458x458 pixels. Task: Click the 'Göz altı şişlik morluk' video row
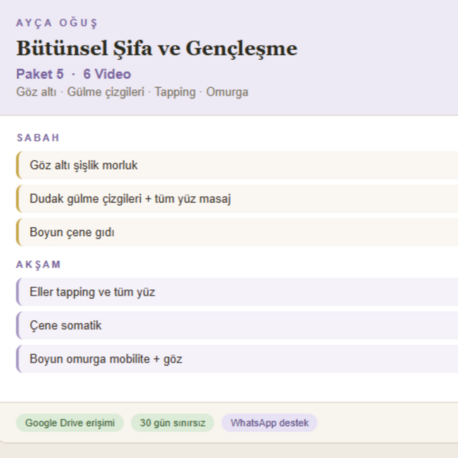click(x=237, y=165)
